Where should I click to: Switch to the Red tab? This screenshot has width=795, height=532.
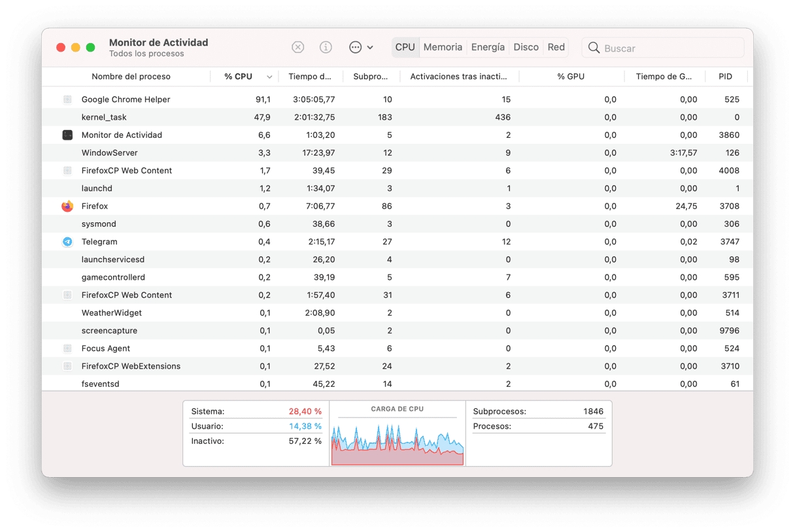pos(556,47)
